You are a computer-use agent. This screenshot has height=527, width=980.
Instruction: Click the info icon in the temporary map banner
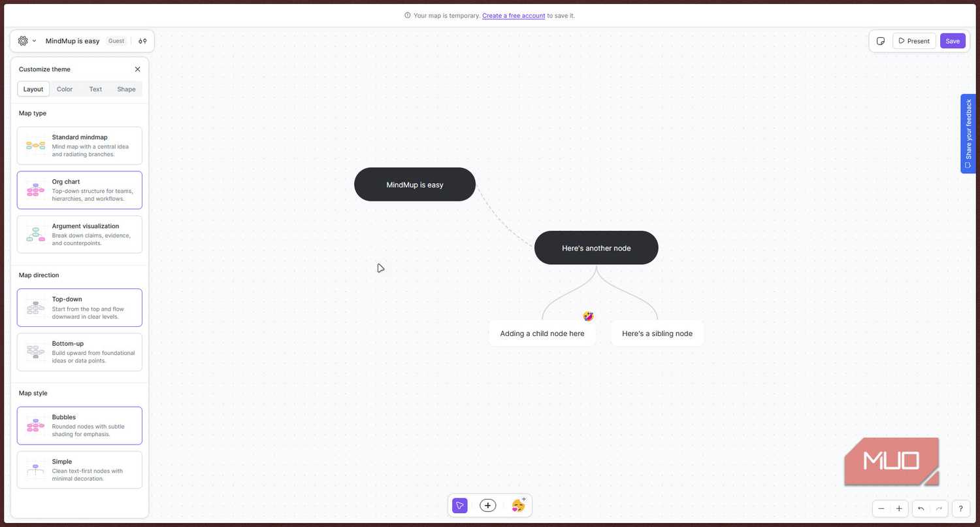coord(408,16)
